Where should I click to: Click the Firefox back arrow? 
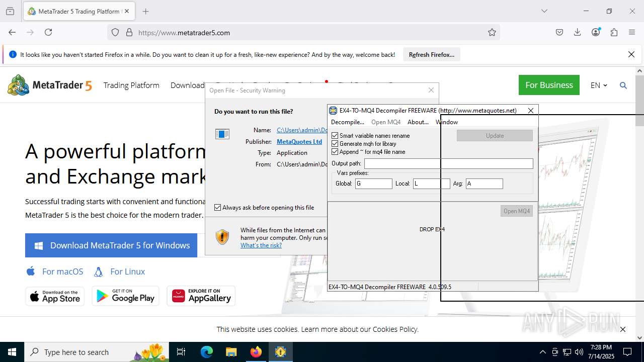[12, 32]
